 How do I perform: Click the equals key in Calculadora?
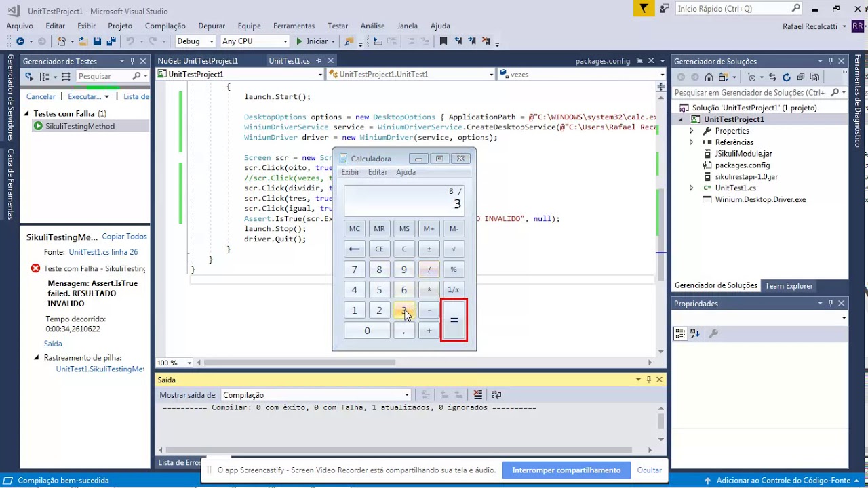click(454, 320)
